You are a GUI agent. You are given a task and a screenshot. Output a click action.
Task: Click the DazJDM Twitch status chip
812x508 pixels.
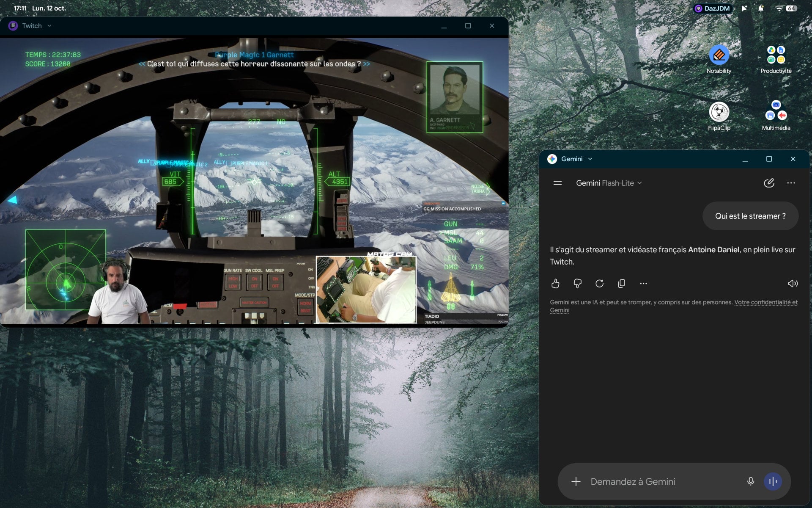click(713, 8)
